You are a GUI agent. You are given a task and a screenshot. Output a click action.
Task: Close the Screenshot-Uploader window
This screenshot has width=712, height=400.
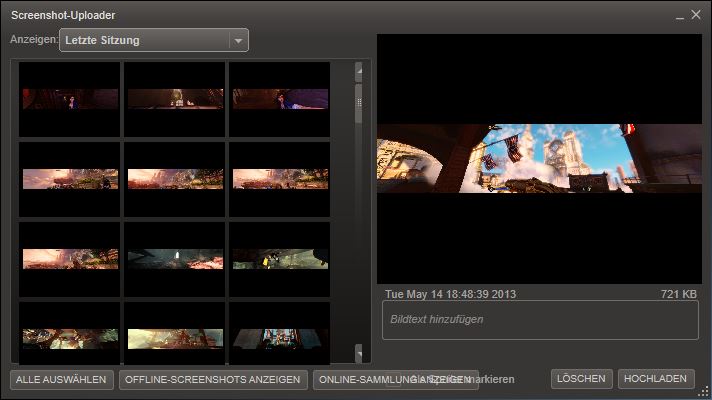(696, 15)
